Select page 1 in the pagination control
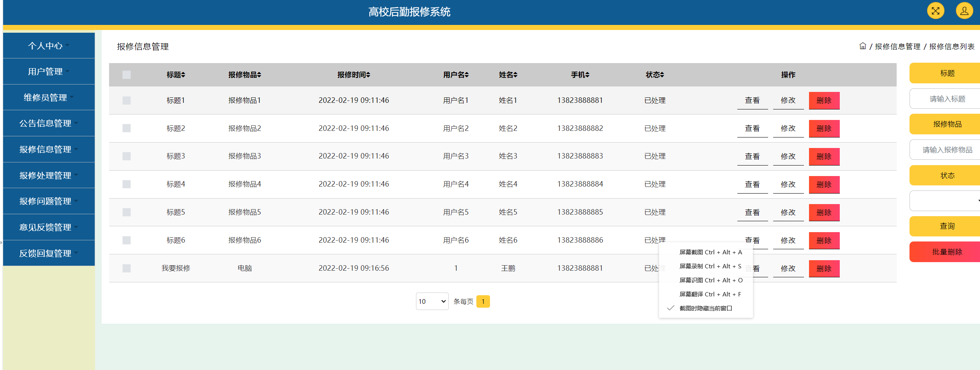The height and width of the screenshot is (370, 980). coord(483,301)
